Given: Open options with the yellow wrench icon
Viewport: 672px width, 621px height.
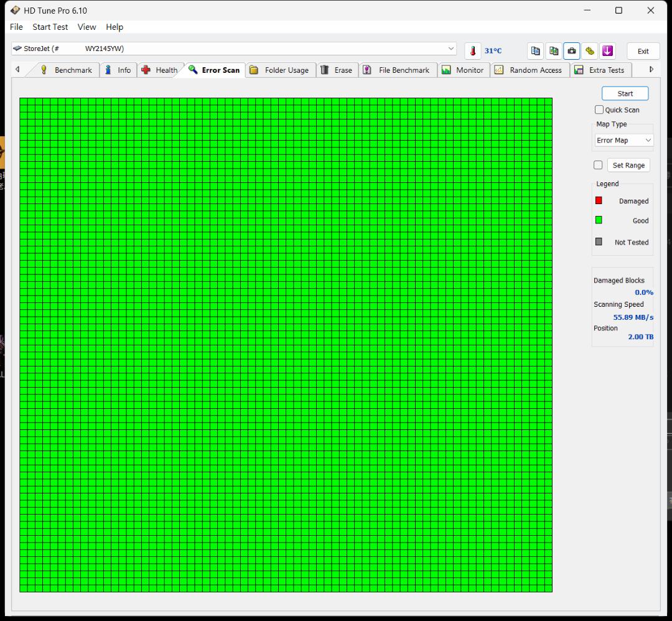Looking at the screenshot, I should 589,51.
